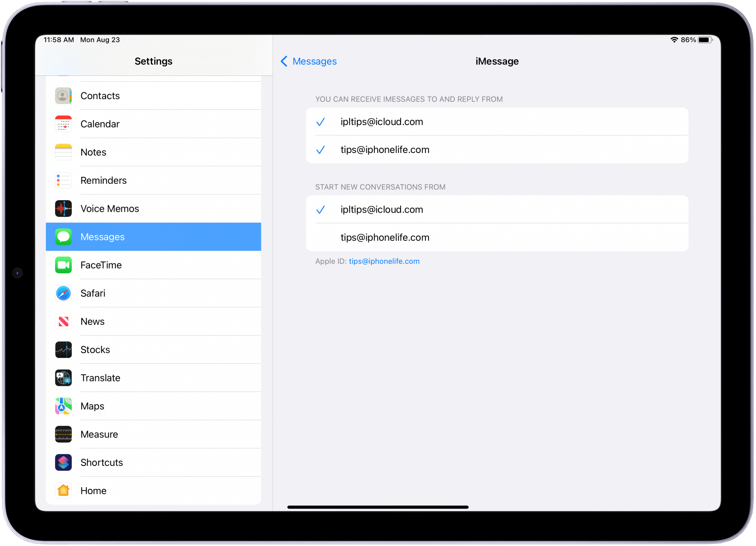Screen dimensions: 756x546
Task: Tap the 'Start New Conversations From' header
Action: 381,187
